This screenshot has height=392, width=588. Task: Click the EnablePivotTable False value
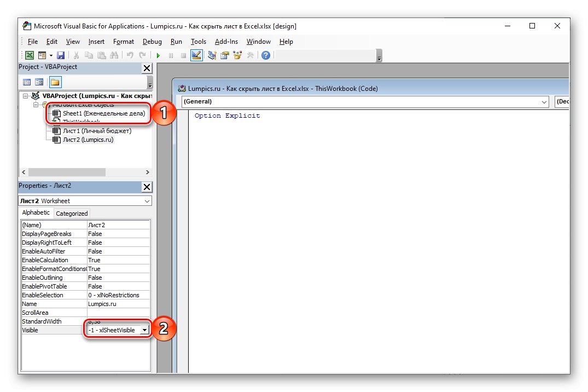pos(119,286)
